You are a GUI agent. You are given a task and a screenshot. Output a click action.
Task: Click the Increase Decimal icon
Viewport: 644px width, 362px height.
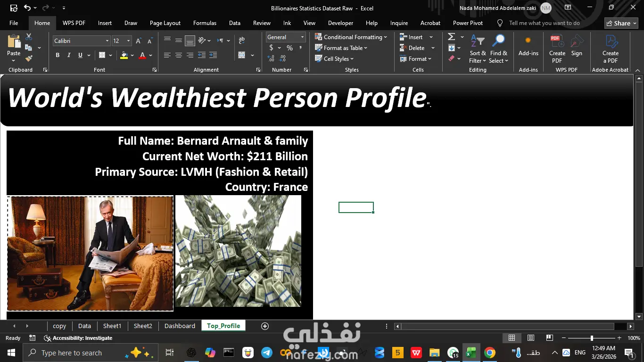click(x=271, y=58)
